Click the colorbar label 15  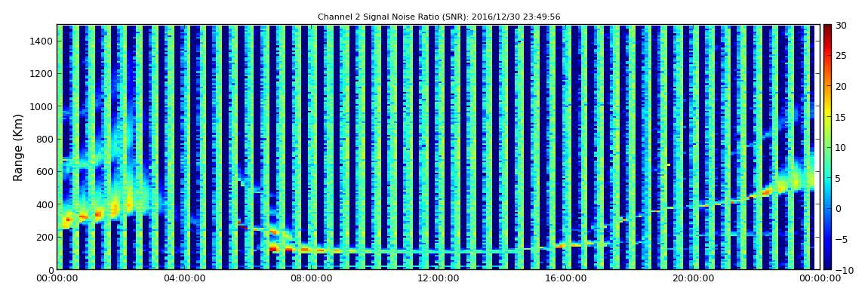[x=841, y=117]
